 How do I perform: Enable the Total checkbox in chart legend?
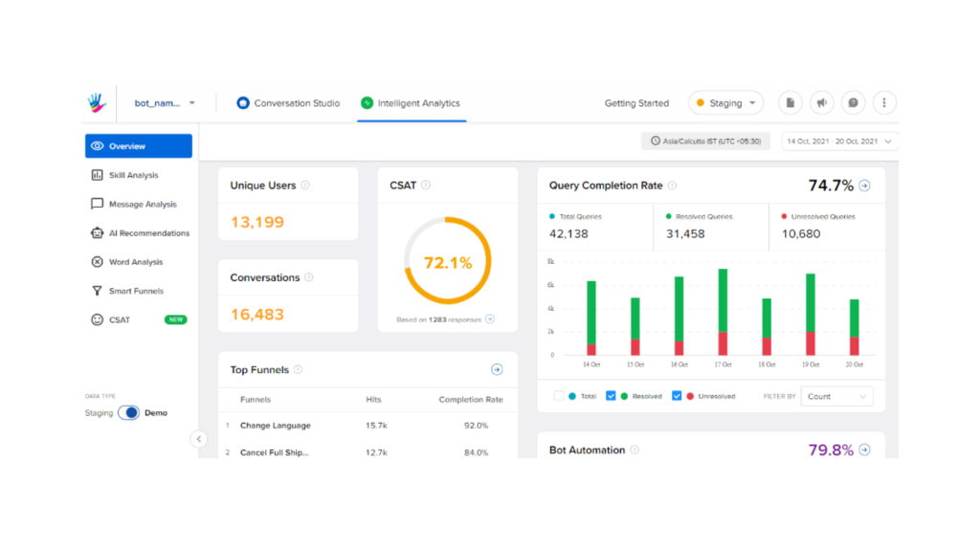tap(559, 396)
